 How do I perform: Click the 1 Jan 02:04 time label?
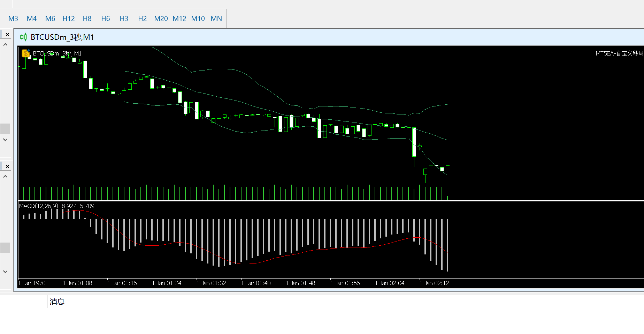(390, 283)
